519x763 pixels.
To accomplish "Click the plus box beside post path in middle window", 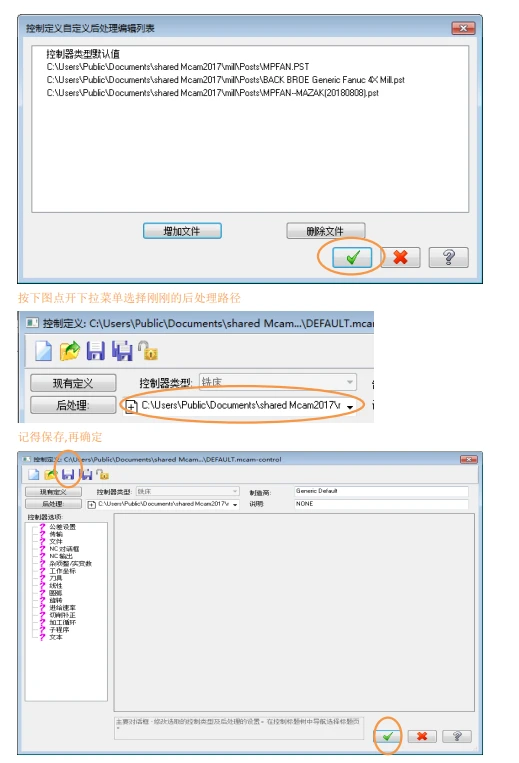I will [131, 406].
